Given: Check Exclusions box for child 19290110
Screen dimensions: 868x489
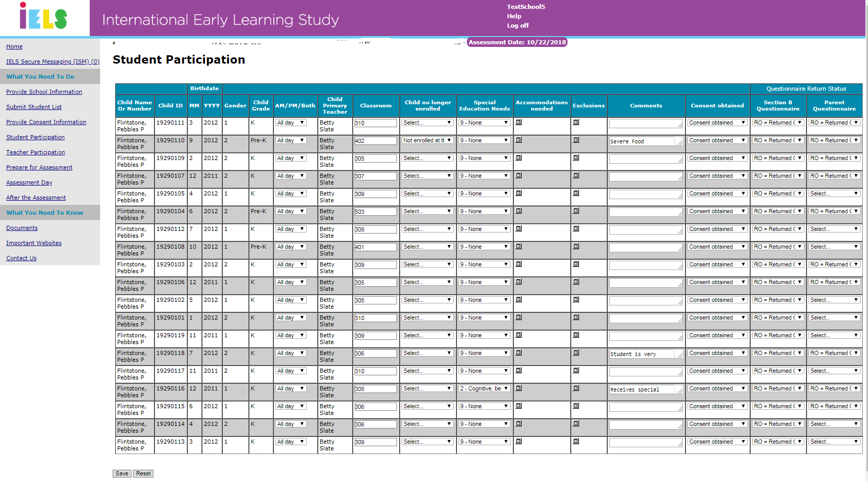Looking at the screenshot, I should pos(576,140).
